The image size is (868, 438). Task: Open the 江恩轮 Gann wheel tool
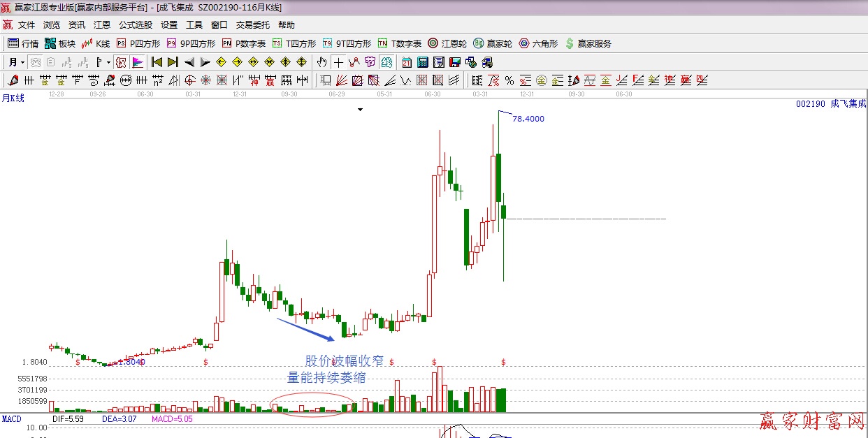447,43
